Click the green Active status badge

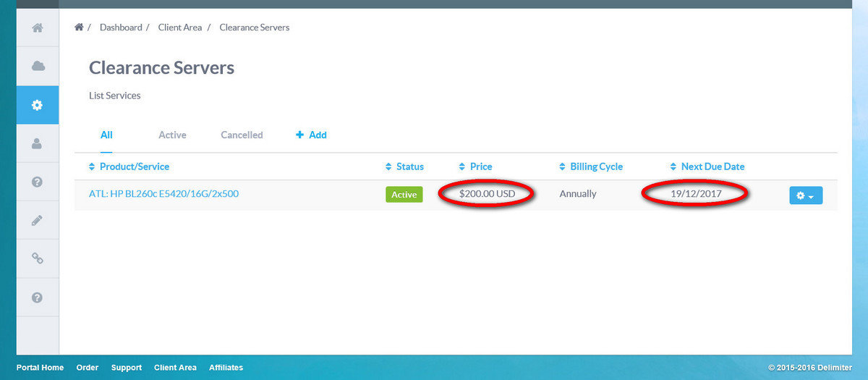click(x=404, y=195)
